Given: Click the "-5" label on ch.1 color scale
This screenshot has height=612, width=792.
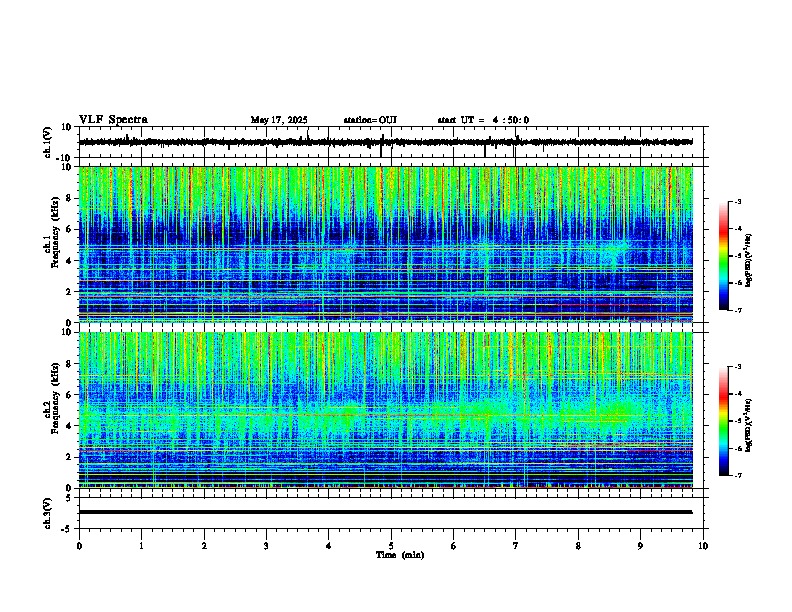Looking at the screenshot, I should click(x=738, y=256).
